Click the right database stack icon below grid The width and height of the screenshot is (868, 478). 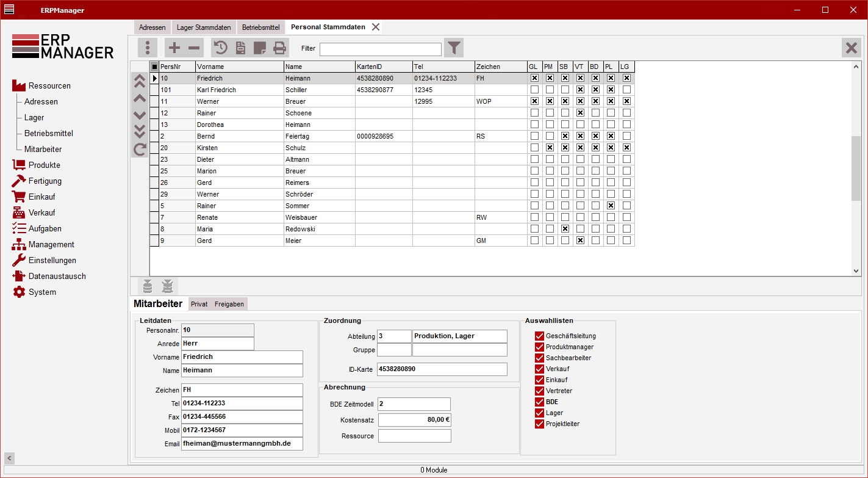(168, 286)
